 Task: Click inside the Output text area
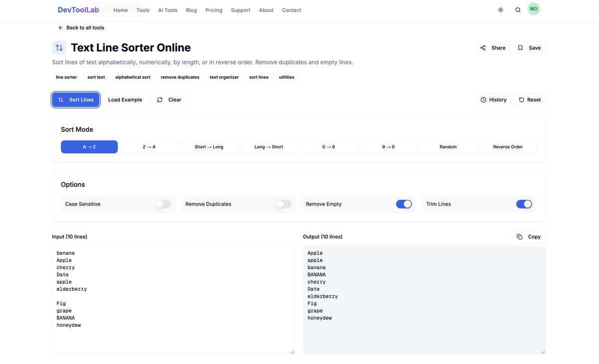(424, 300)
